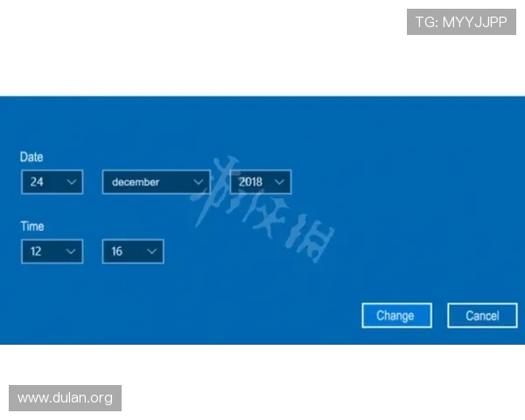Image resolution: width=525 pixels, height=420 pixels.
Task: Click the www.dulan.org link text
Action: [66, 398]
